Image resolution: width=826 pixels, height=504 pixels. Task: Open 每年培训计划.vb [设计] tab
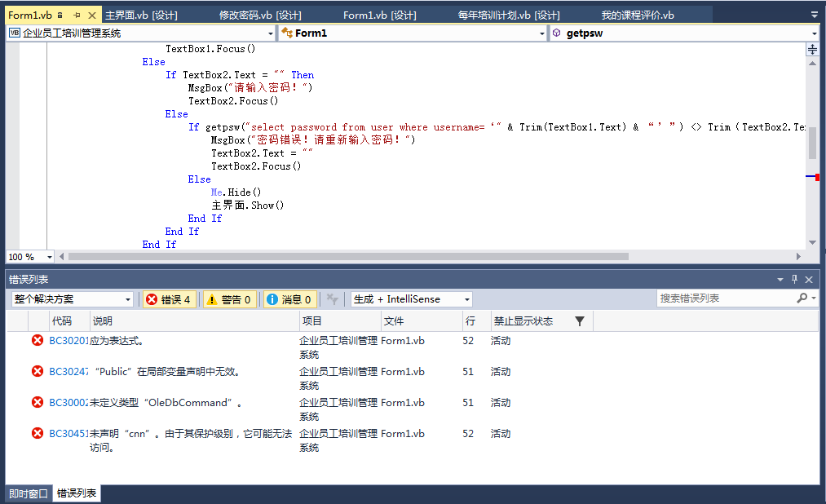coord(509,15)
